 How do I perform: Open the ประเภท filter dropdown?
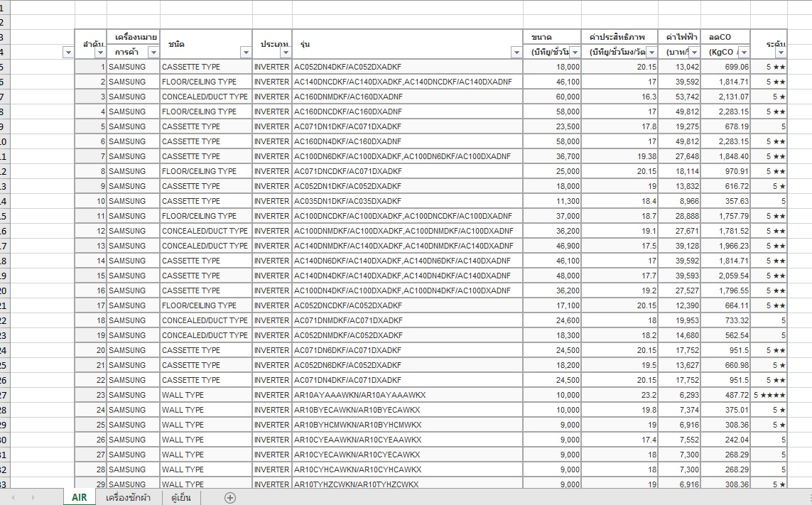[x=286, y=53]
